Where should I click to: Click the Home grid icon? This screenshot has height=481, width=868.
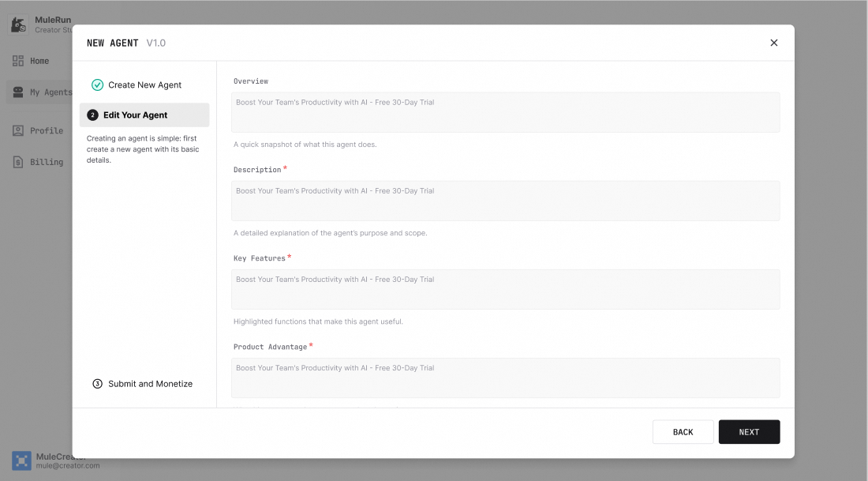(x=18, y=61)
